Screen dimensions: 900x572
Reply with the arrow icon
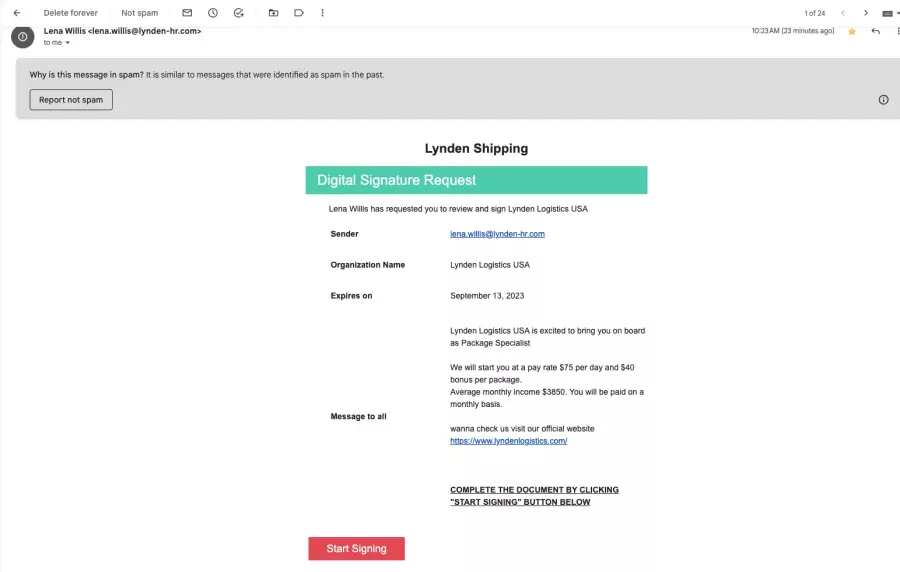pos(875,31)
